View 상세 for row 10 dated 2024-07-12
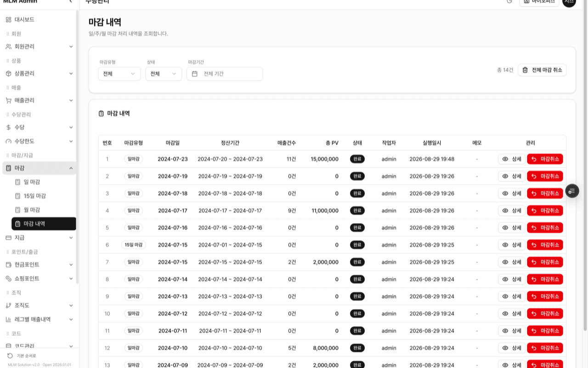Screen dimensions: 588x368 click(512, 314)
